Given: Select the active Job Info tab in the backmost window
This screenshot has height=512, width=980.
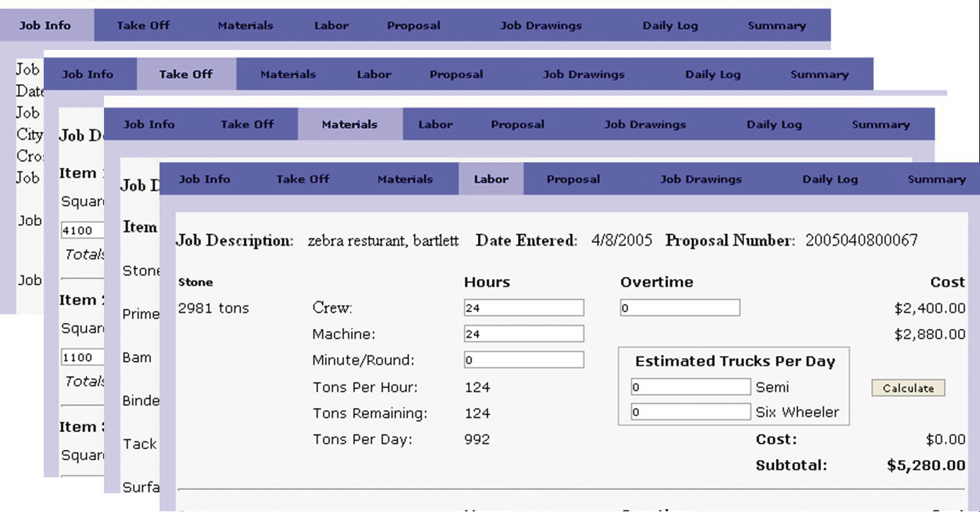Looking at the screenshot, I should tap(45, 26).
